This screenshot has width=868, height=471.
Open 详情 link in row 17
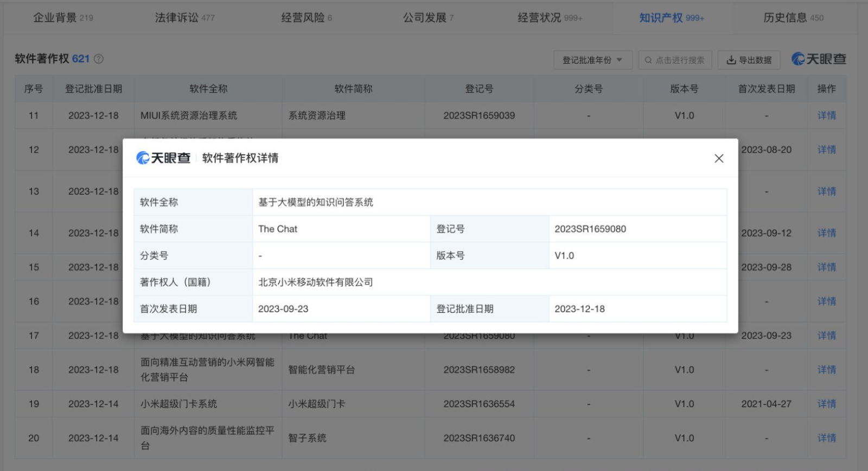tap(827, 335)
